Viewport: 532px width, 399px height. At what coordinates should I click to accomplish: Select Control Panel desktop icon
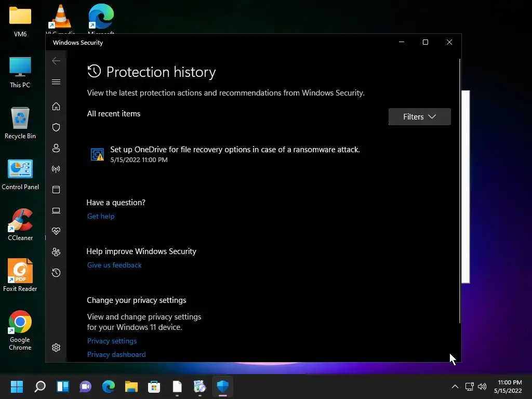click(x=20, y=175)
